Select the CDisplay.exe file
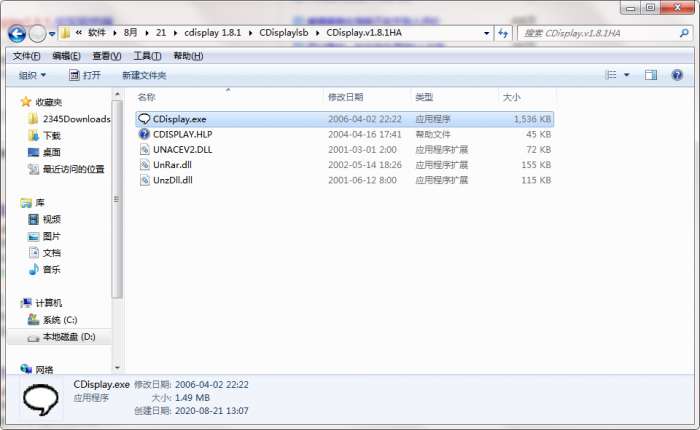The width and height of the screenshot is (700, 430). pos(344,119)
